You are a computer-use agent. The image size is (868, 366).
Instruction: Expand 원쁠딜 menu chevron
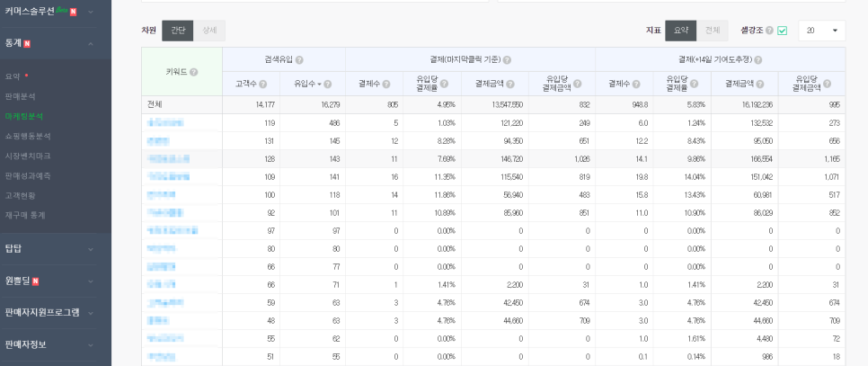coord(91,281)
